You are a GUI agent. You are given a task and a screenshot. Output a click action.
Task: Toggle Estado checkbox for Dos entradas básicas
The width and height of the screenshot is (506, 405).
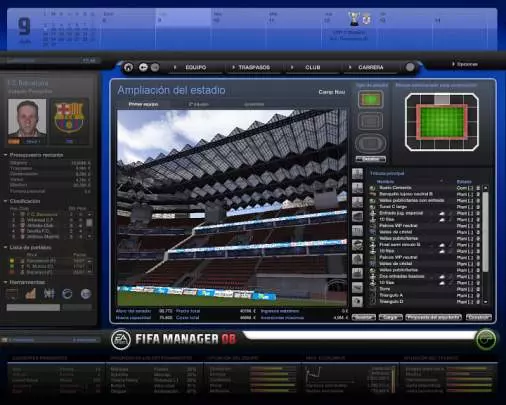(x=478, y=277)
